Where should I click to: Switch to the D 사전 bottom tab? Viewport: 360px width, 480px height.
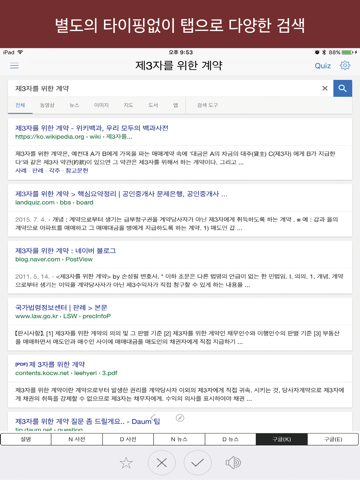point(128,439)
